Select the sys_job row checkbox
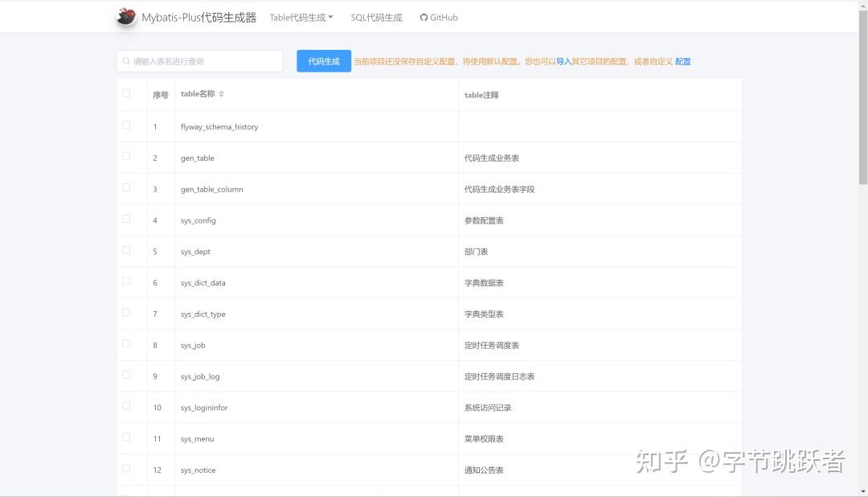Screen dimensions: 868x497 tap(125, 343)
